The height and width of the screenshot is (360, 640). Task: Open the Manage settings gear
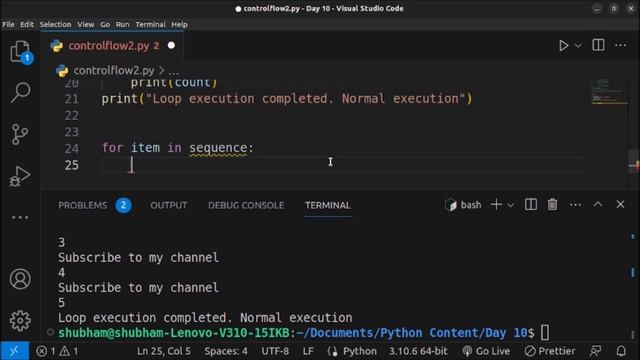[x=20, y=321]
